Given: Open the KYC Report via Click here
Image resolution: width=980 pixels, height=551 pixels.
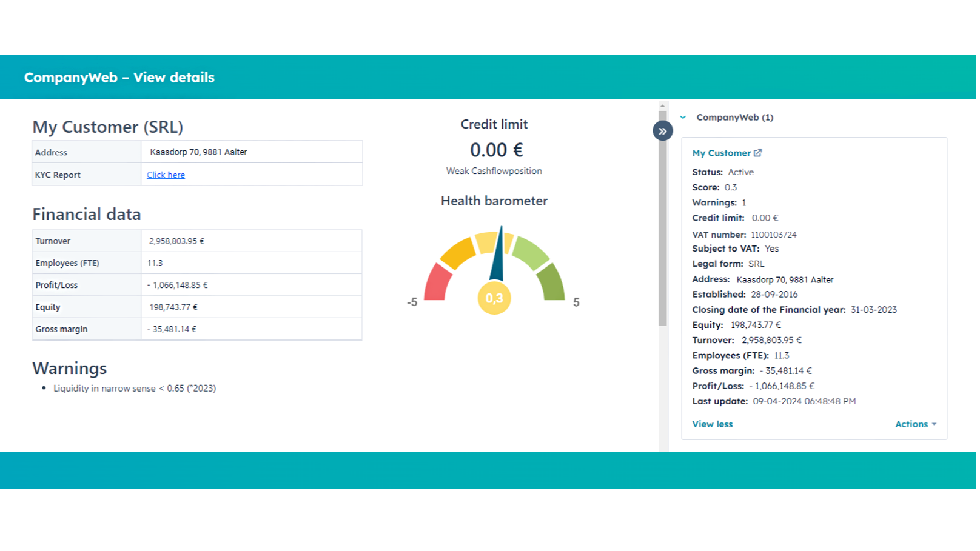Looking at the screenshot, I should (x=166, y=175).
